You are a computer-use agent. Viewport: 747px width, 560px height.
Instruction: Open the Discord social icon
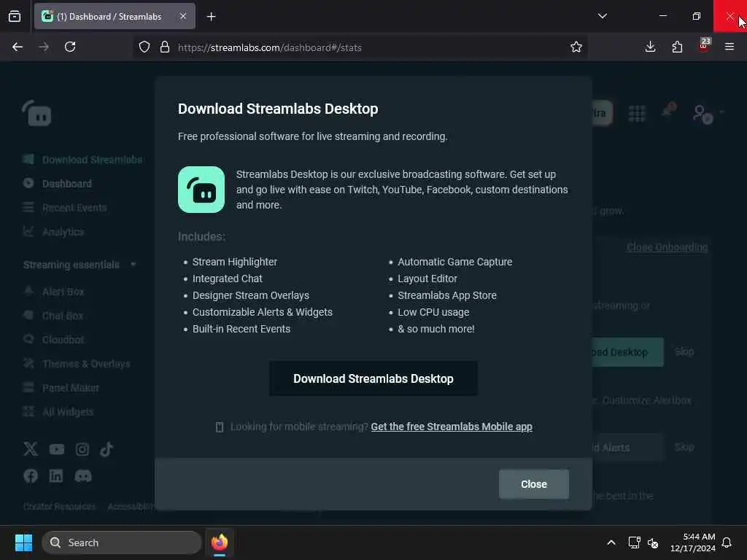coord(83,475)
